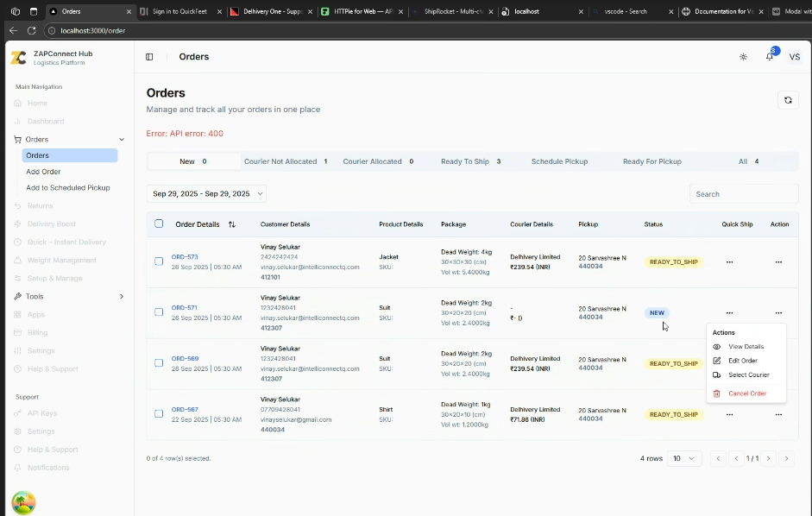Go to Add Order in sidebar
This screenshot has width=812, height=516.
click(43, 172)
